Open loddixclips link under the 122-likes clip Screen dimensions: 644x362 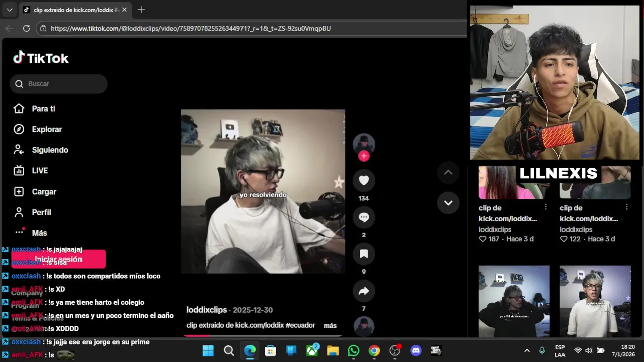tap(576, 229)
